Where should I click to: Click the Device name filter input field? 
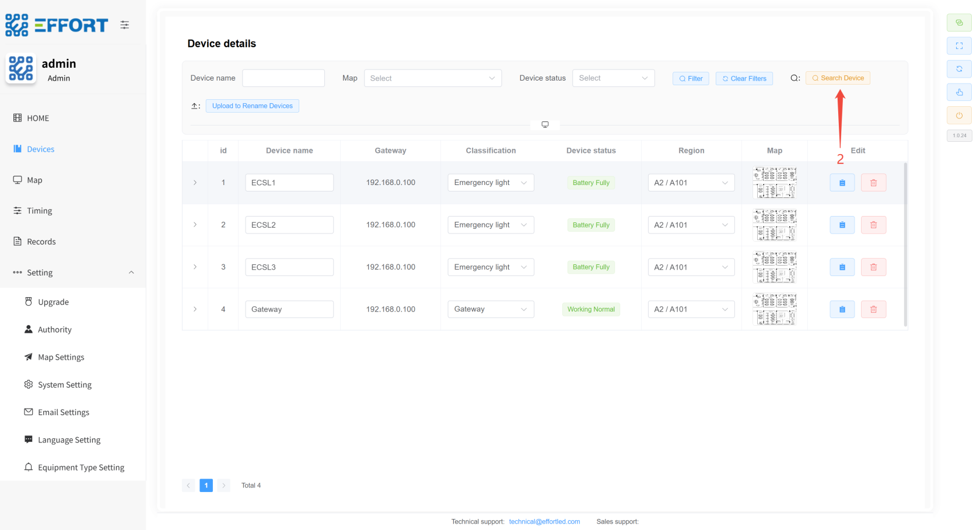coord(283,78)
